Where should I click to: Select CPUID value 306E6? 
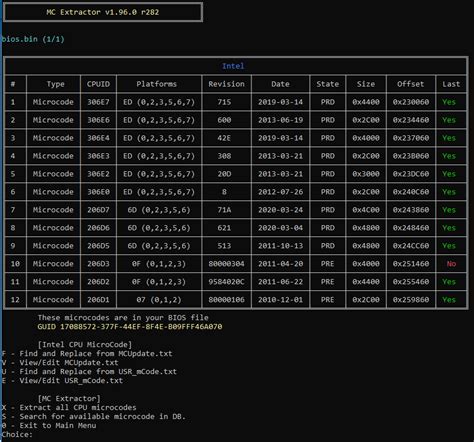pyautogui.click(x=98, y=120)
